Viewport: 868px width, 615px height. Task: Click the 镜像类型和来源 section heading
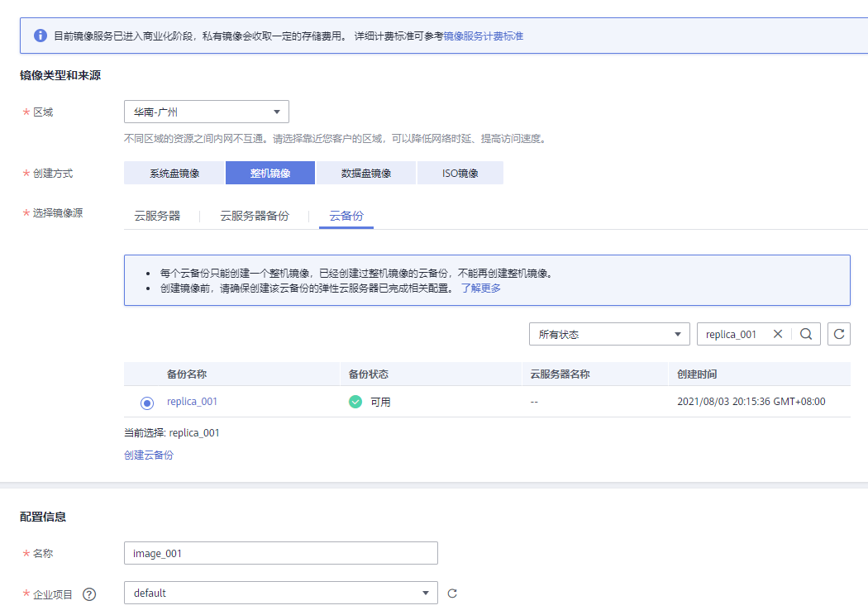pyautogui.click(x=60, y=75)
